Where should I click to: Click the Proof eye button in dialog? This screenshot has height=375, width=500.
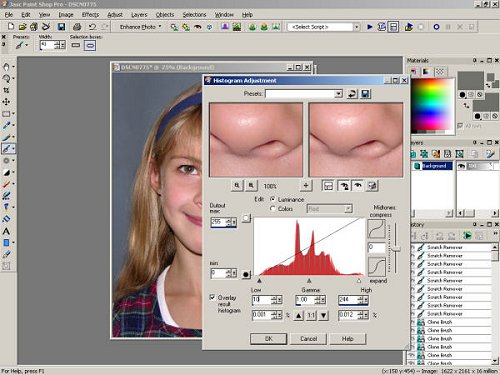358,186
